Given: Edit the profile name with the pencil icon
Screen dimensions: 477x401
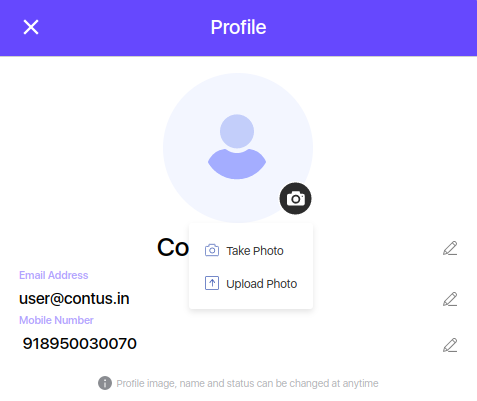Looking at the screenshot, I should click(x=450, y=248).
